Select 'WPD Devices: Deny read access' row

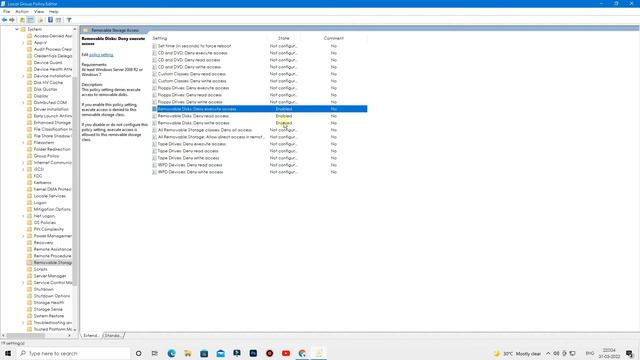click(x=259, y=165)
